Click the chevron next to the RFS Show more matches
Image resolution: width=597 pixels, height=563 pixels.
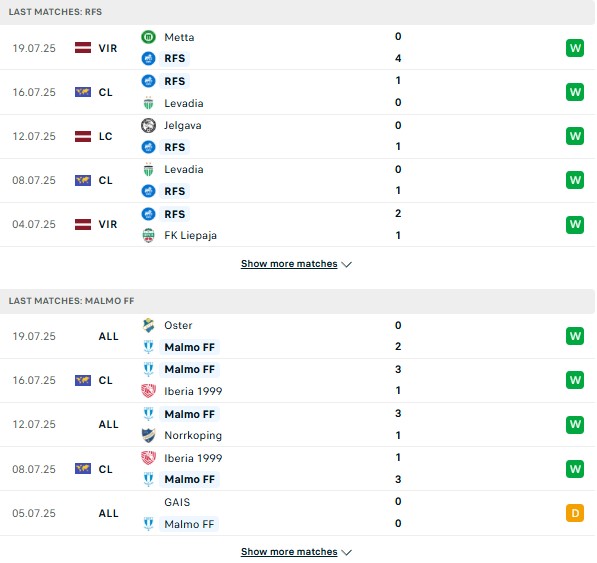[346, 265]
